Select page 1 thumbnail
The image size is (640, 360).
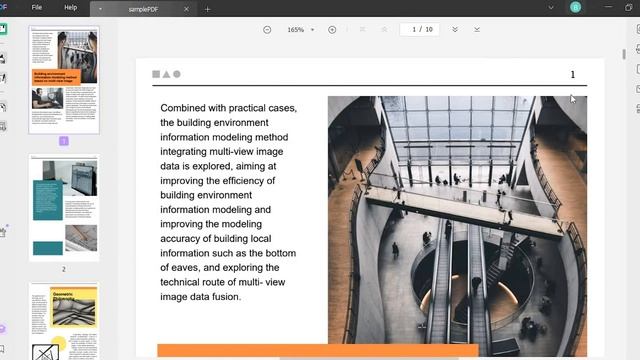(x=64, y=80)
